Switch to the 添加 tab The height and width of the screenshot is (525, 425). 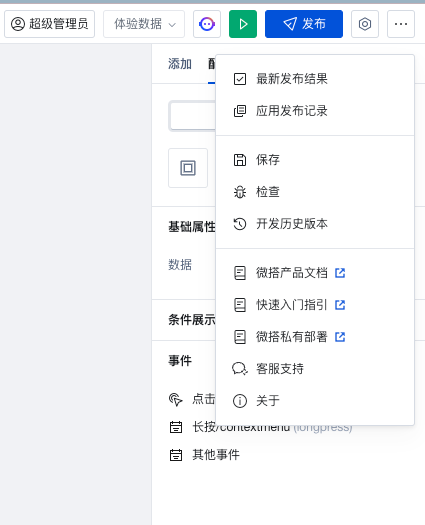[180, 64]
